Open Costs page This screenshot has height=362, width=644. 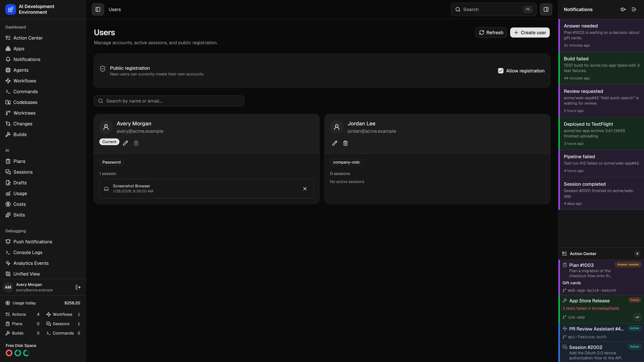pos(43,204)
